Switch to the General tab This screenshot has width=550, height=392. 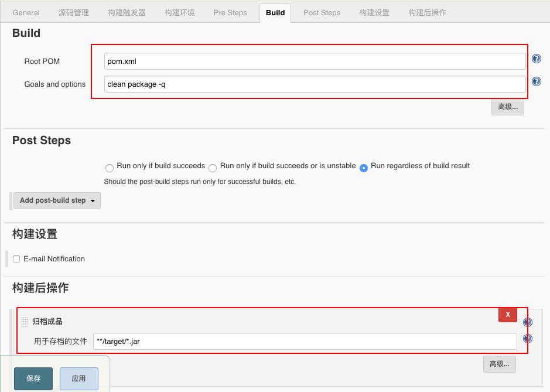(x=26, y=13)
